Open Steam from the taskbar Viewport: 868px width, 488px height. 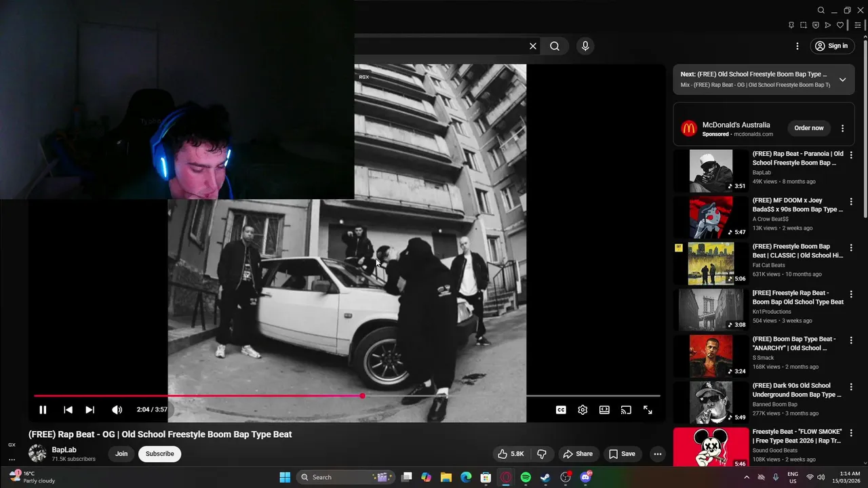(x=545, y=477)
